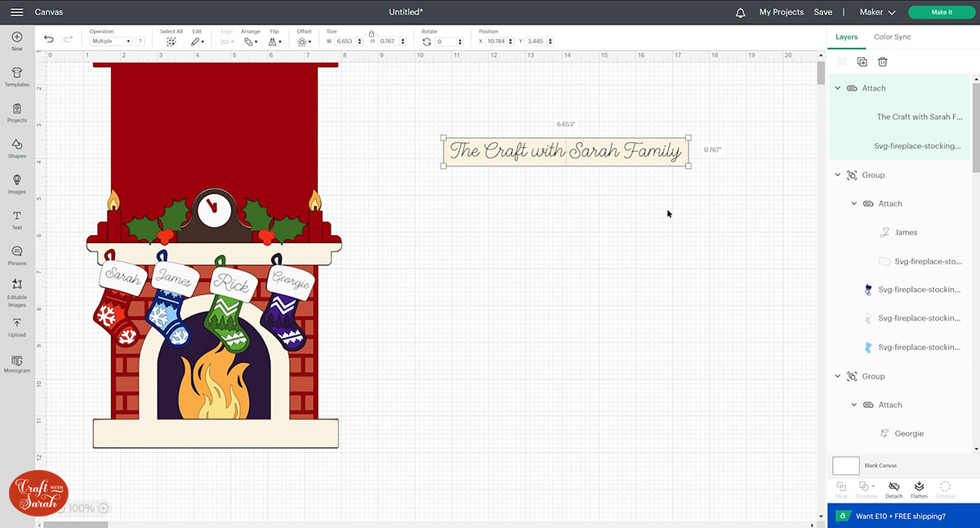
Task: Open the Images library
Action: (x=16, y=184)
